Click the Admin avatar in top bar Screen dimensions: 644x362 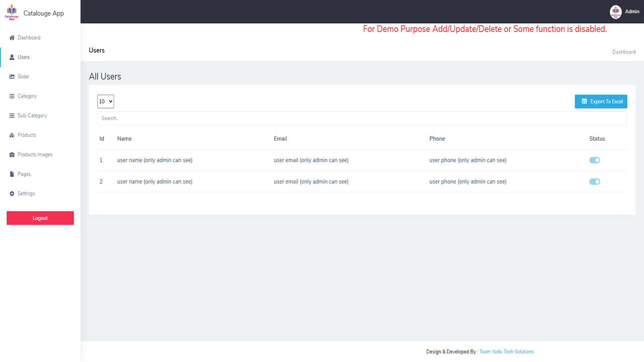click(x=616, y=12)
